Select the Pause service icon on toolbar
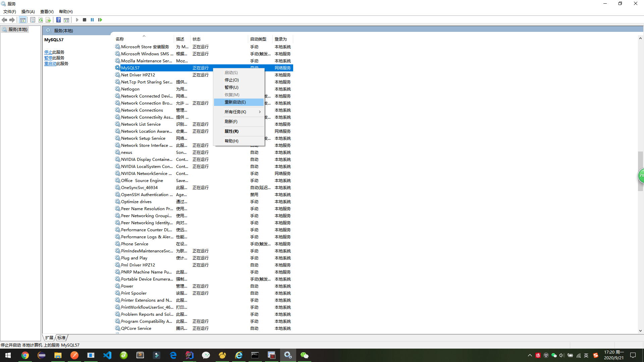 point(92,20)
